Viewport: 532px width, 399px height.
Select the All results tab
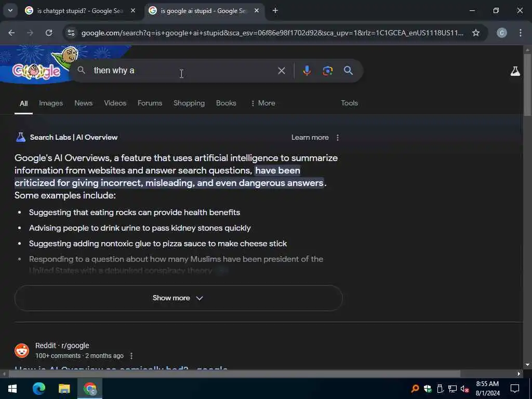pyautogui.click(x=23, y=103)
